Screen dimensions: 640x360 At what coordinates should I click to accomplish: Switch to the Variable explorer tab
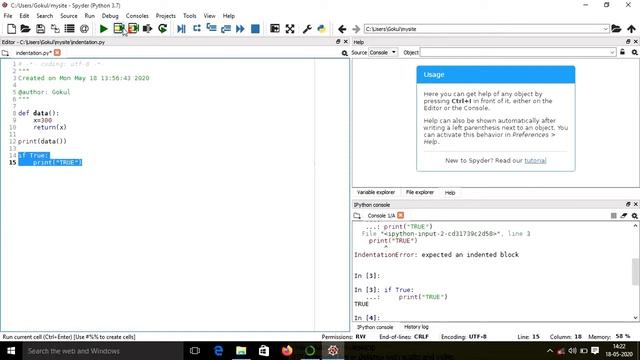(376, 192)
